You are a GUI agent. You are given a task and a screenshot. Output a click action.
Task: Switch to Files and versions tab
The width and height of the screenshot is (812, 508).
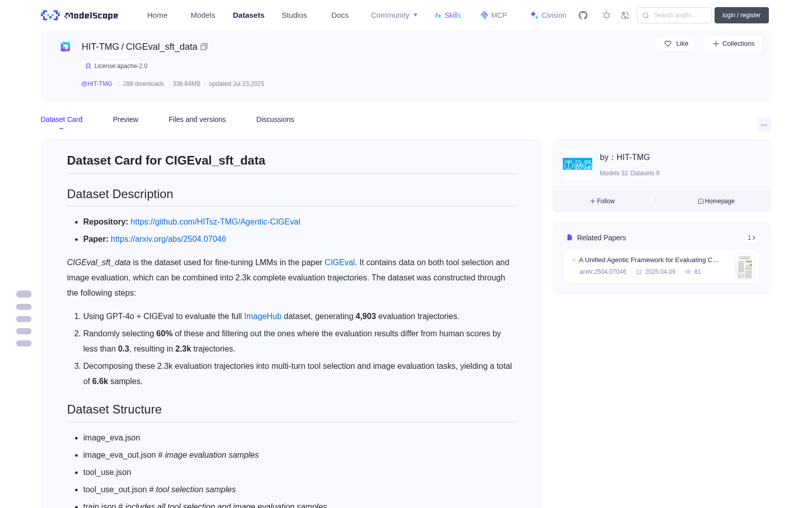click(x=197, y=119)
